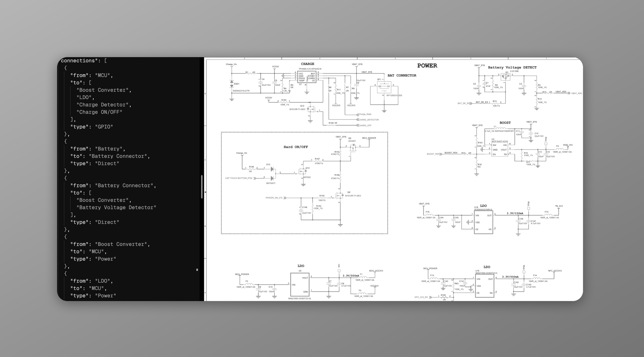Select the "Battery Voltage Detector" entry
The image size is (644, 357).
116,207
